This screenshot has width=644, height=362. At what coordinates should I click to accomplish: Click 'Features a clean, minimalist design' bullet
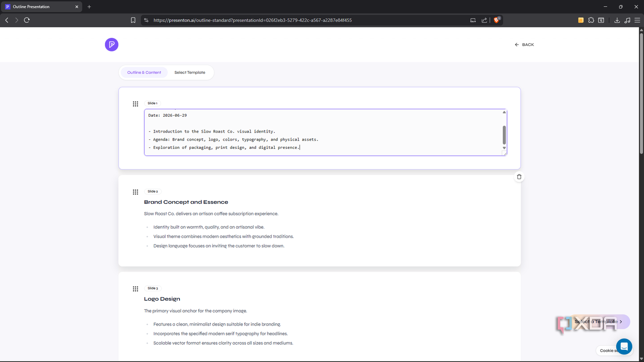(x=217, y=325)
